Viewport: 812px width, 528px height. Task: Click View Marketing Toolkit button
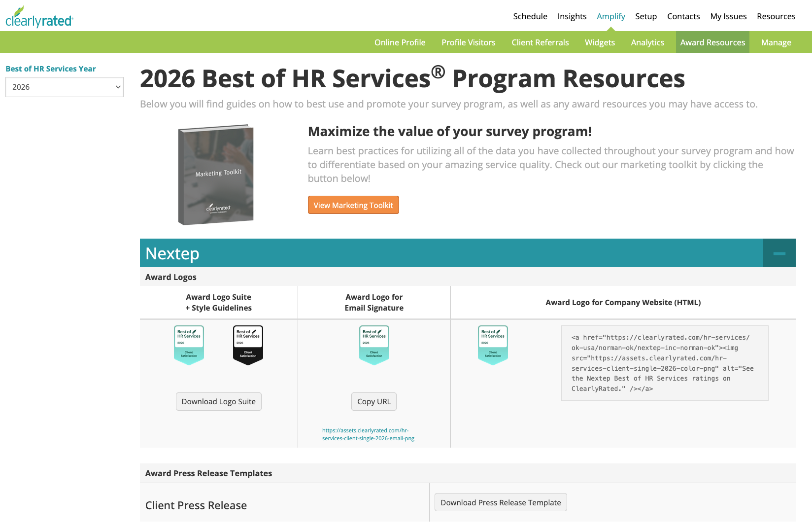point(353,205)
